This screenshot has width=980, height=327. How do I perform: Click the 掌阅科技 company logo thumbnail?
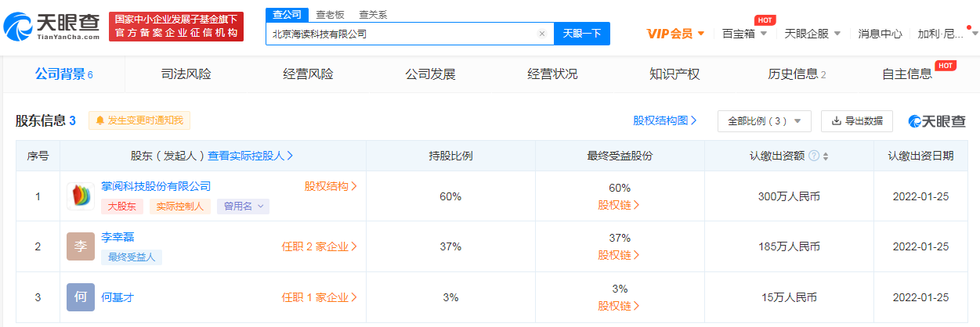(x=81, y=196)
